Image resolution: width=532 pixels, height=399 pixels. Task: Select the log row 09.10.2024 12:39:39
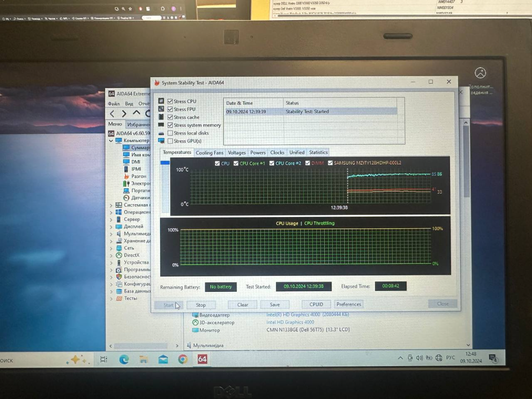[x=311, y=112]
